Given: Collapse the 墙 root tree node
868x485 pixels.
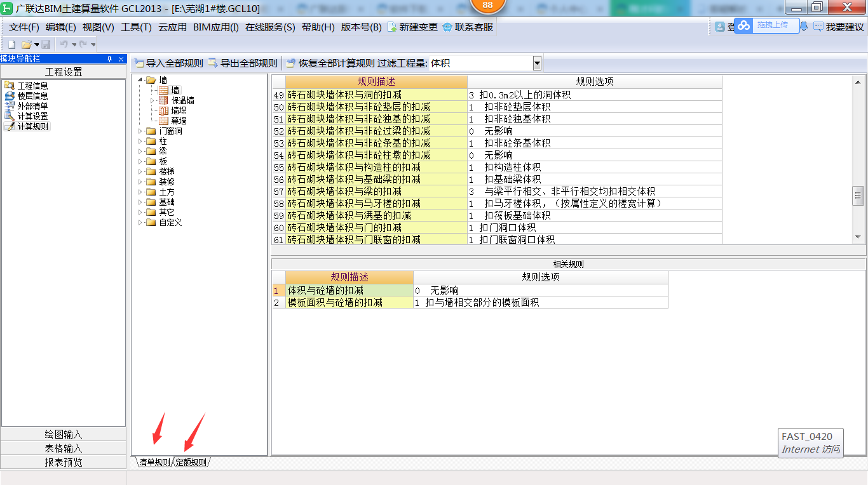Looking at the screenshot, I should tap(140, 80).
